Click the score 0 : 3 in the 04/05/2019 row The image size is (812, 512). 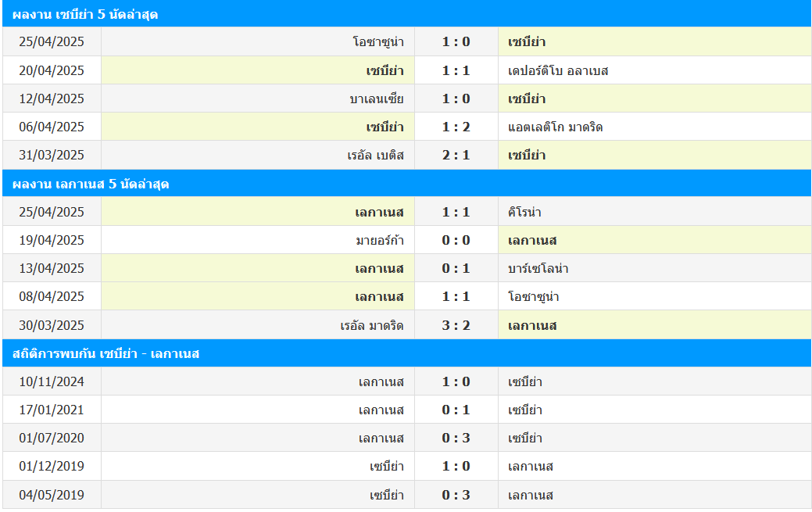(x=456, y=495)
